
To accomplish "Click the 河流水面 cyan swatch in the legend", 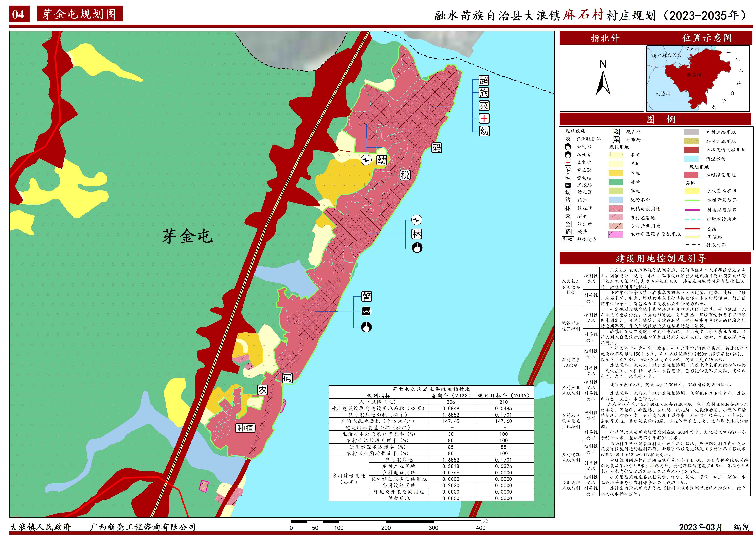I will [x=691, y=159].
